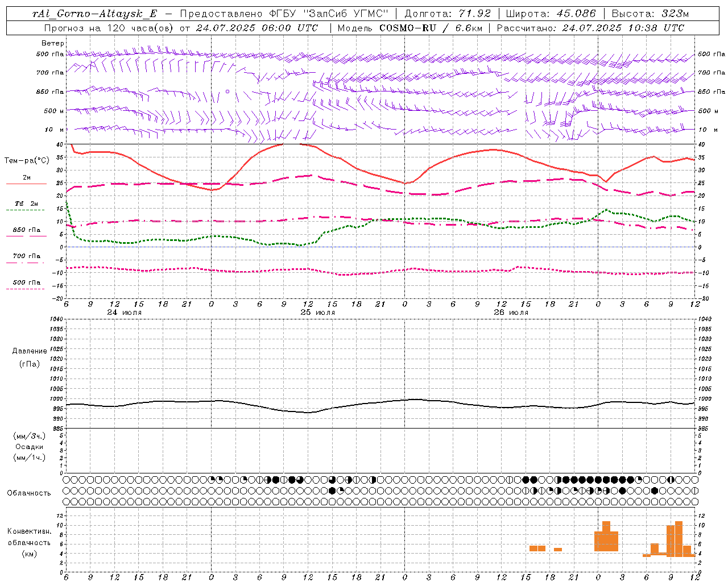This screenshot has height=582, width=728.
Task: Click the right-side 700 гПа wind level label
Action: (712, 73)
